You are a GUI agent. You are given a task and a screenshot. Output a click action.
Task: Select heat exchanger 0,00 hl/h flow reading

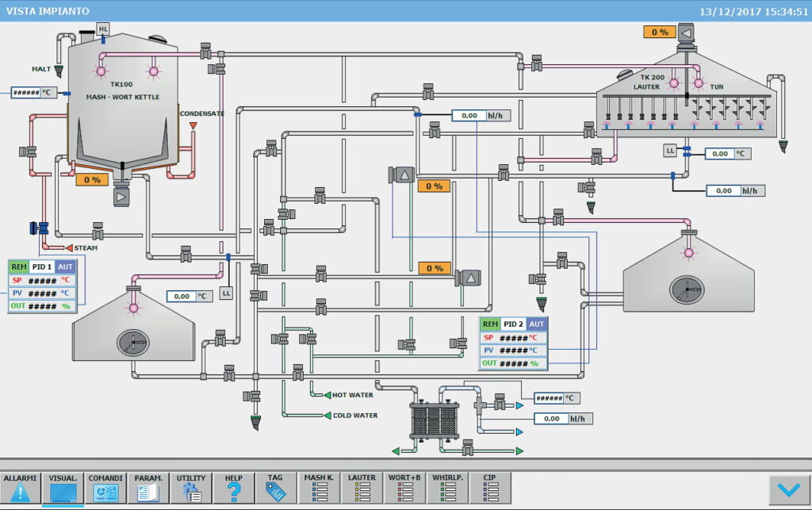click(x=564, y=419)
